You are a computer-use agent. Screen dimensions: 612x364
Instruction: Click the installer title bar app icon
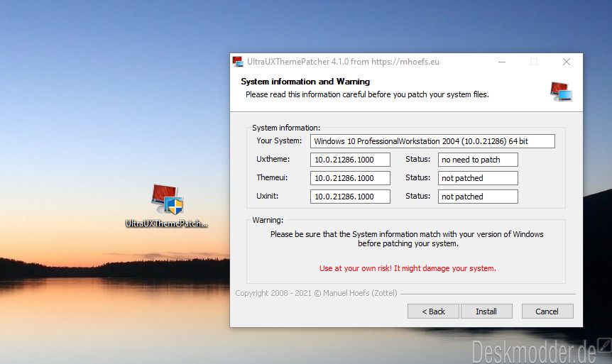237,62
